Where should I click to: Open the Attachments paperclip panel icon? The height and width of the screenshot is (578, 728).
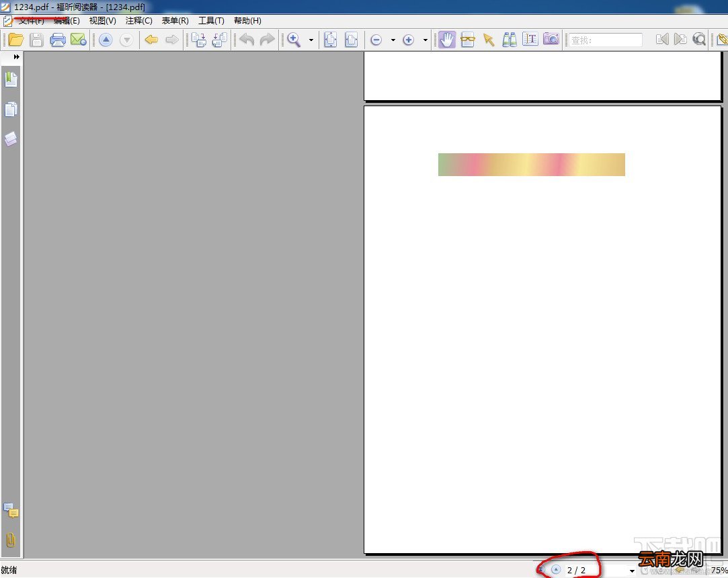coord(11,540)
